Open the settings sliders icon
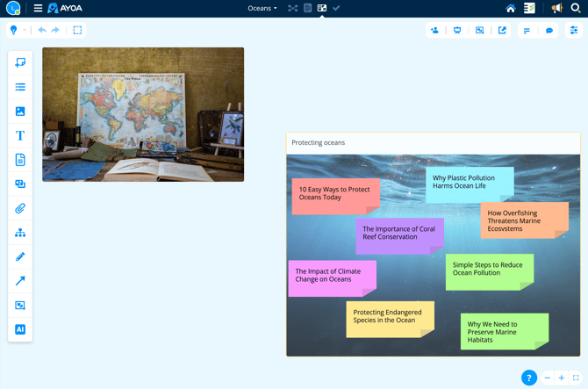This screenshot has height=389, width=588. (x=574, y=31)
